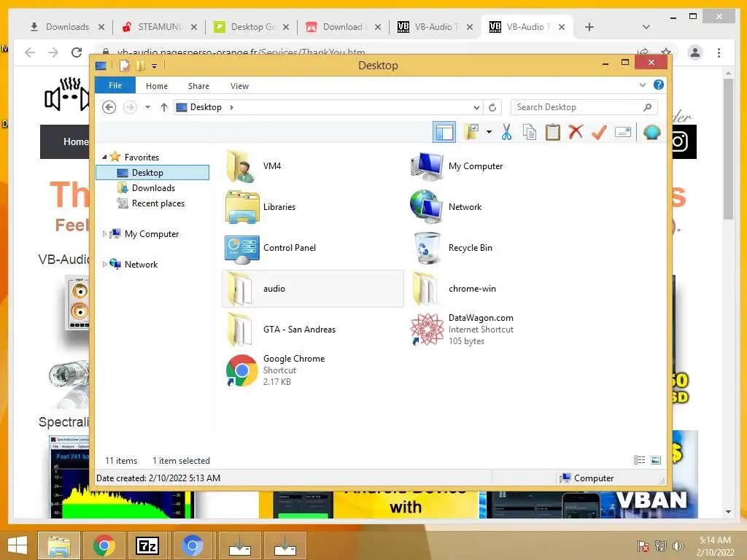The height and width of the screenshot is (560, 747).
Task: Select My Computer in the file list
Action: pos(498,166)
